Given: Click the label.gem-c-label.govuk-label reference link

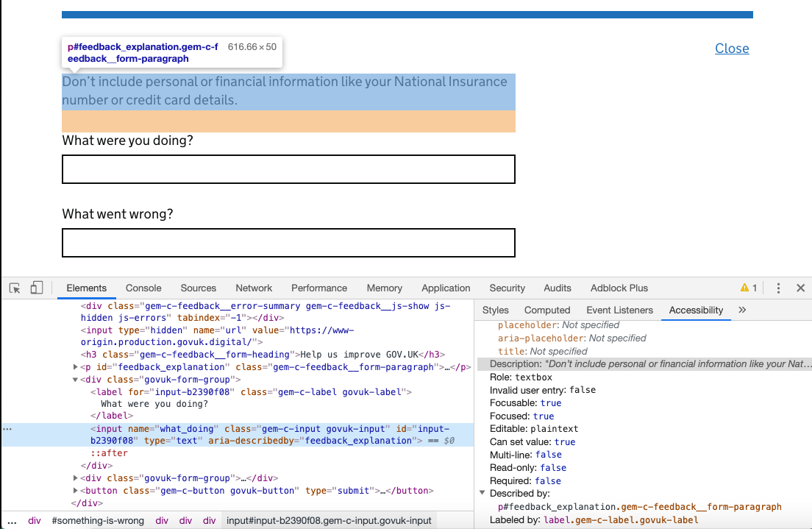Looking at the screenshot, I should pos(621,519).
